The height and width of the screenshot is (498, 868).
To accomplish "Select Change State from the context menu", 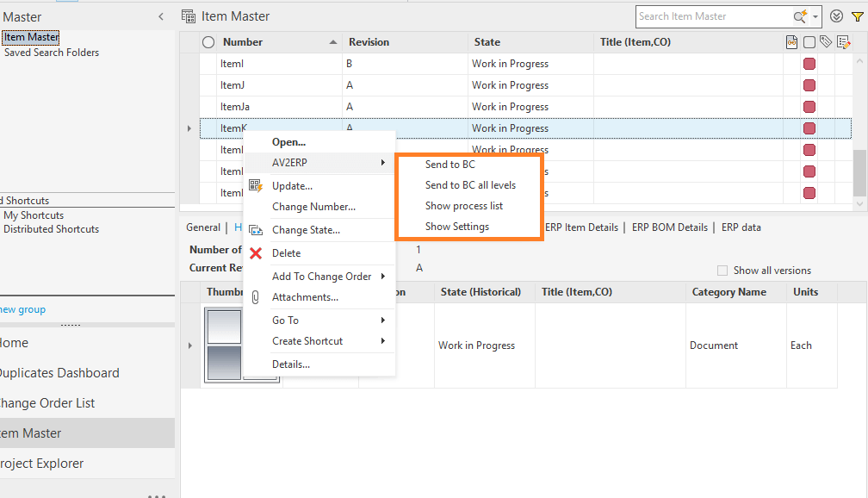I will tap(306, 229).
